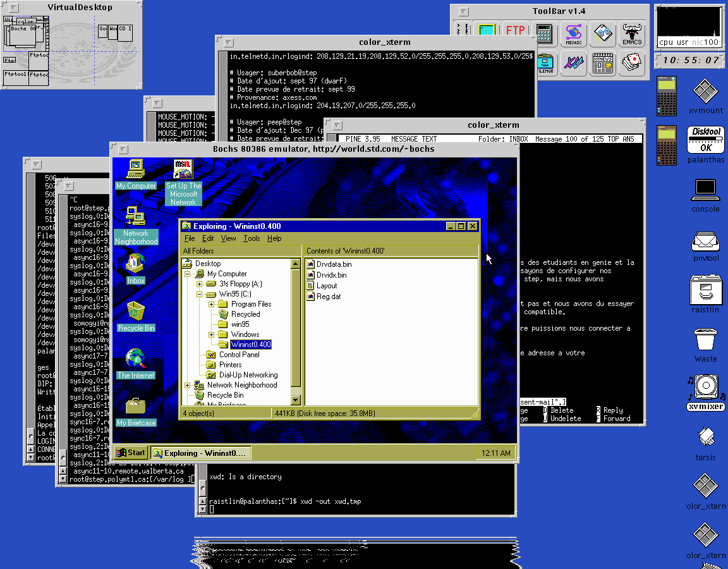Select the console desktop icon

pos(705,195)
